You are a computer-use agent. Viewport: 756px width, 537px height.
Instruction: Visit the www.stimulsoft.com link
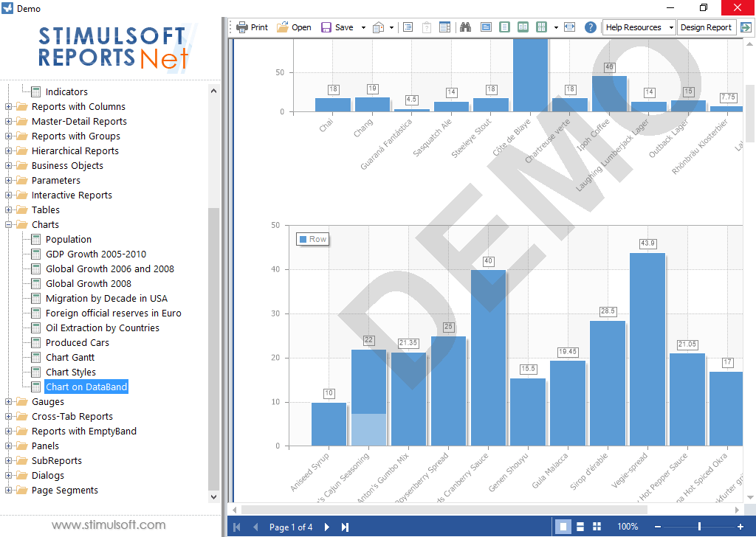point(108,524)
